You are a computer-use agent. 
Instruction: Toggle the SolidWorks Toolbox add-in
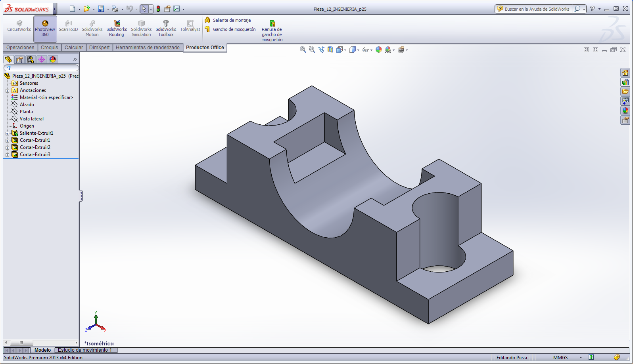pos(166,29)
